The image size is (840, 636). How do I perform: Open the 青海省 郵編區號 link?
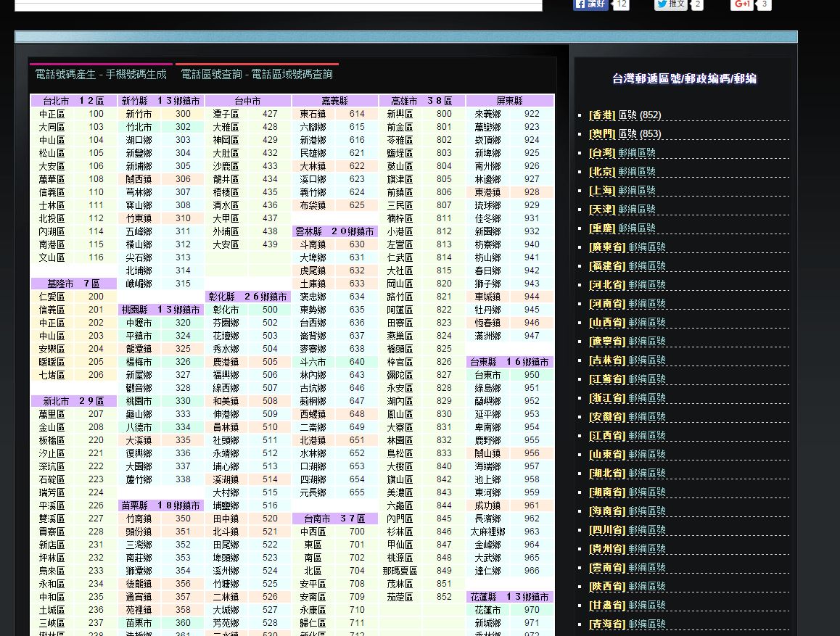(627, 624)
